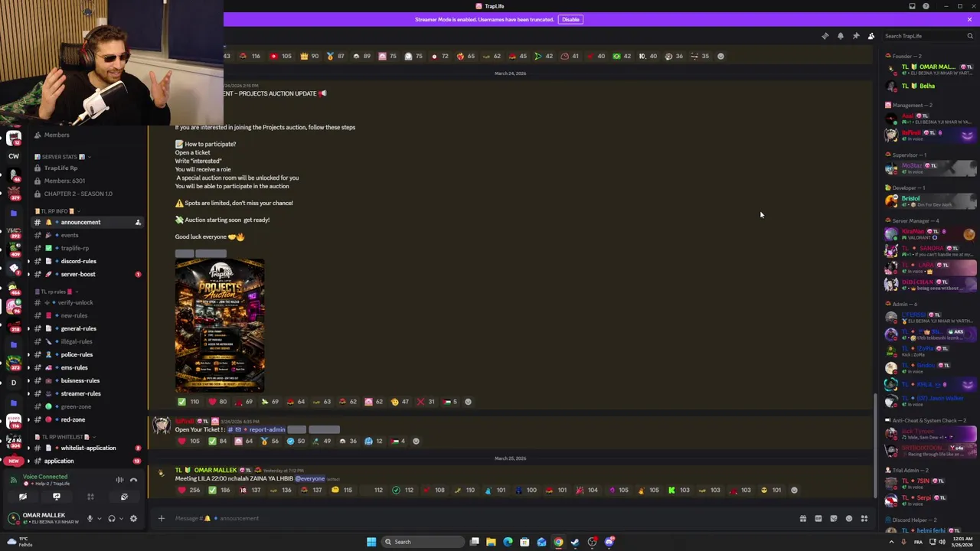Viewport: 980px width, 551px height.
Task: Open user settings gear icon
Action: click(133, 518)
